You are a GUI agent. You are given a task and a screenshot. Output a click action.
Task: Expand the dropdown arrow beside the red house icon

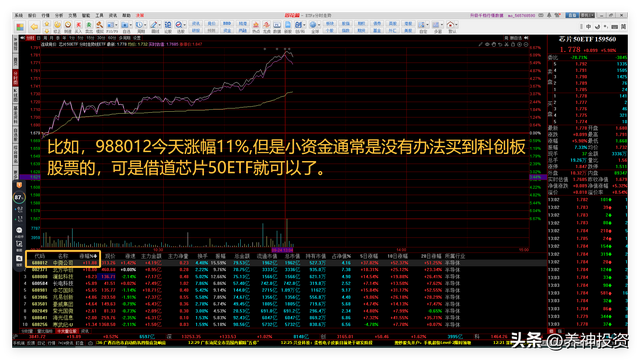pyautogui.click(x=456, y=25)
